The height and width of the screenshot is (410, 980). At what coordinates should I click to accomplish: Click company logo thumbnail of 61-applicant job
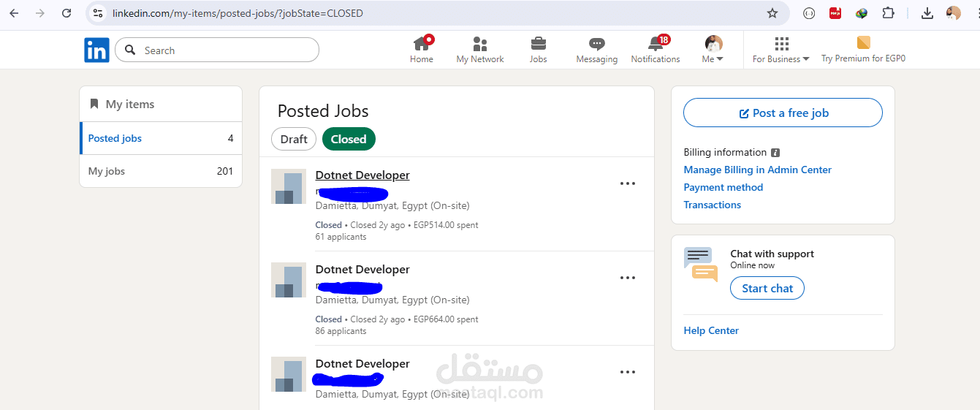289,186
